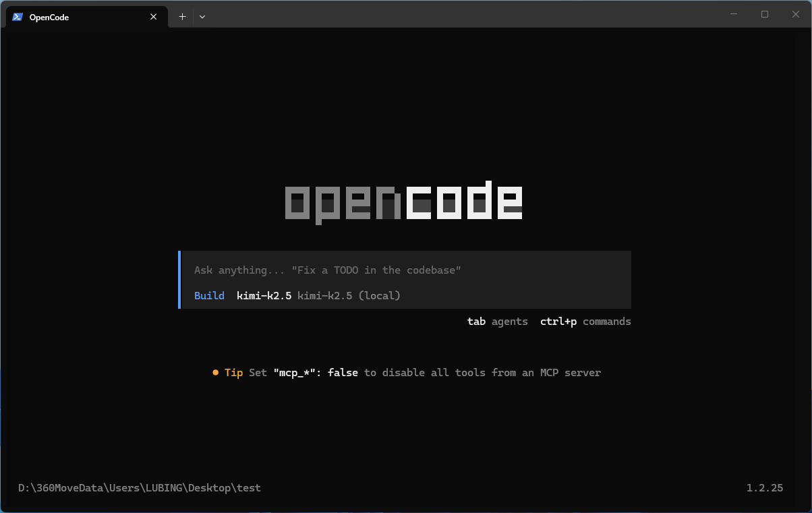The image size is (812, 513).
Task: Click the orange Tip label
Action: (234, 373)
